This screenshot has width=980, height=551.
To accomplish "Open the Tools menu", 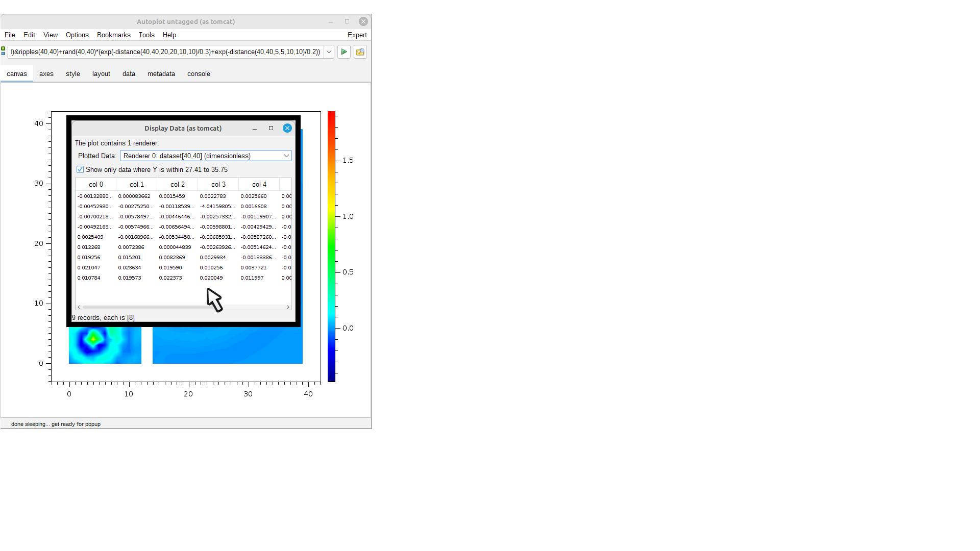I will click(146, 35).
